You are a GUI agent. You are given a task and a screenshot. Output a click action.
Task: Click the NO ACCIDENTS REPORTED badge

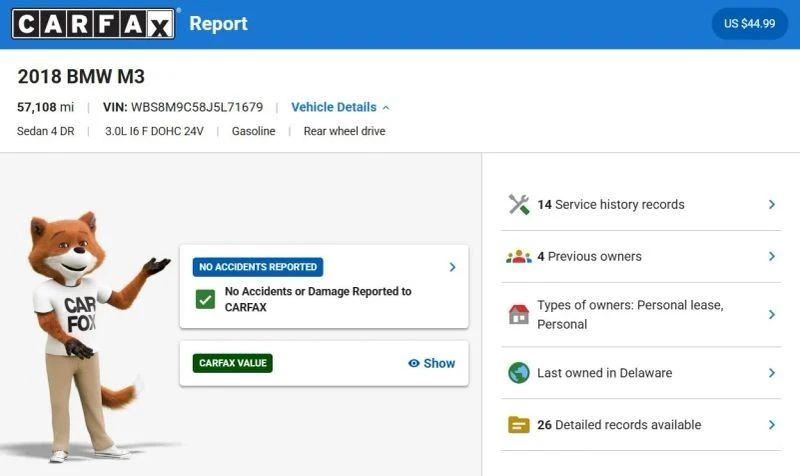tap(258, 267)
